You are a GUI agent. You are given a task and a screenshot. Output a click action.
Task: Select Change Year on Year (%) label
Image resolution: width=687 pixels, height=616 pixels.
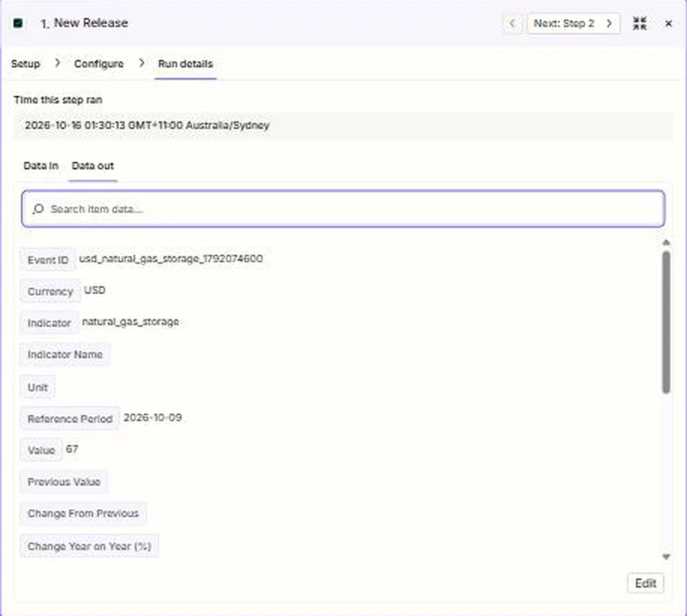[x=89, y=546]
